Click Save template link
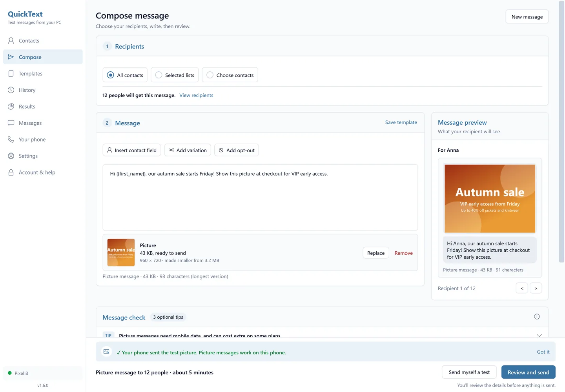 pos(401,122)
